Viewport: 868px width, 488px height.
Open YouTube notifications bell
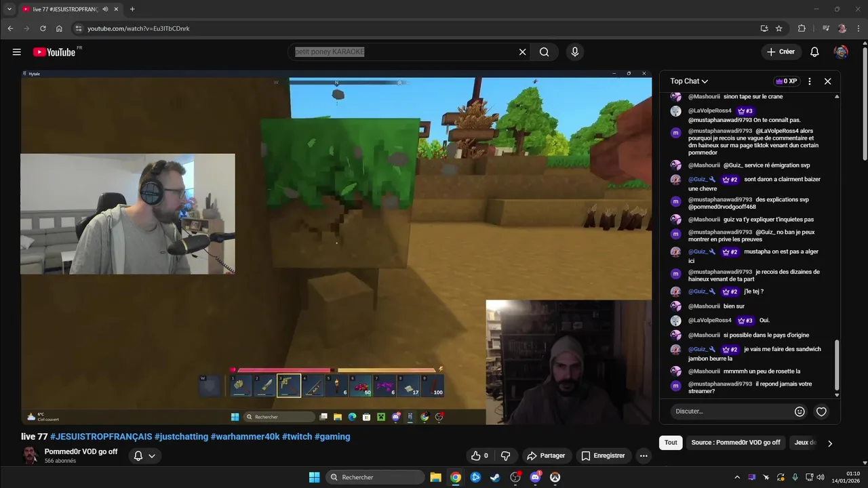coord(815,52)
